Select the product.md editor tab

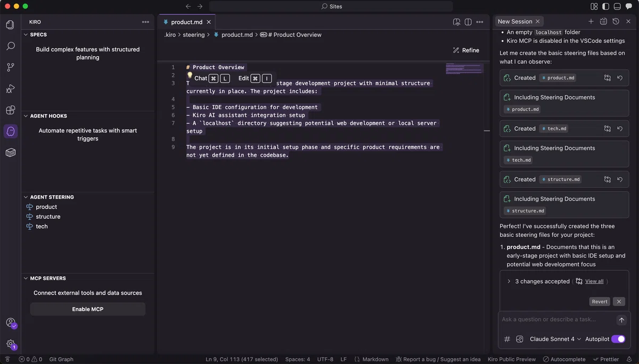(186, 22)
